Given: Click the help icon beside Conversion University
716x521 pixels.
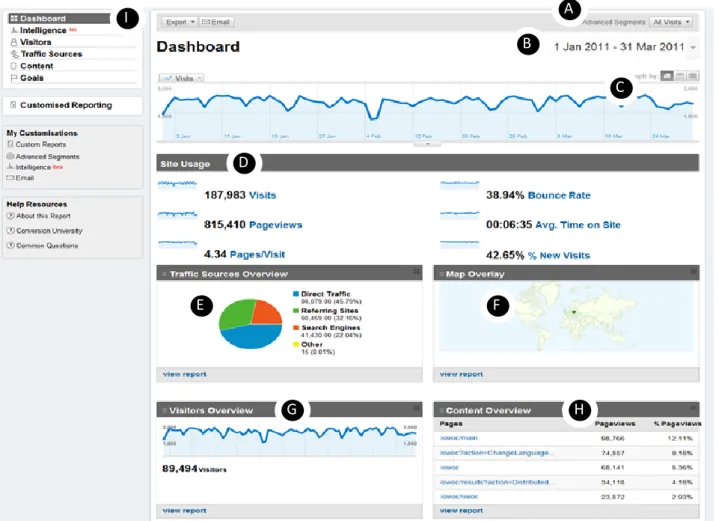Looking at the screenshot, I should [x=11, y=231].
